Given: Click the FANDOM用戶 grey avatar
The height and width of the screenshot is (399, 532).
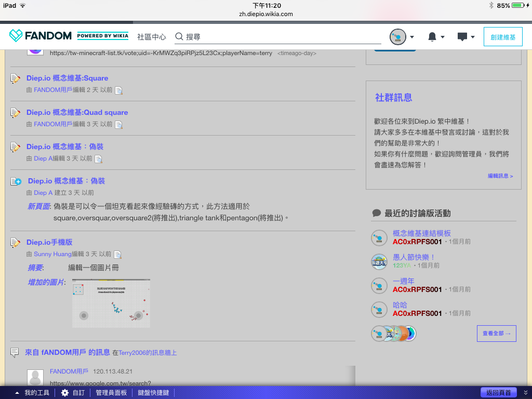Looking at the screenshot, I should 35,378.
